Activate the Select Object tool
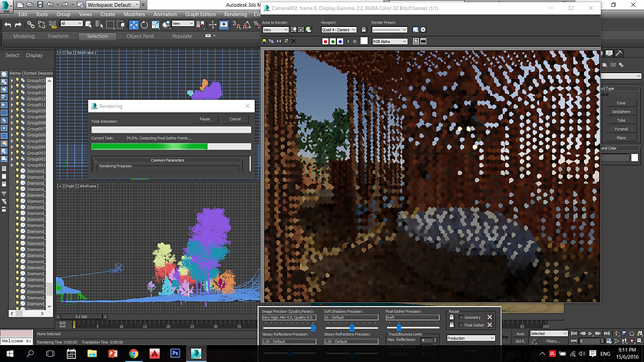This screenshot has height=362, width=644. click(x=88, y=25)
